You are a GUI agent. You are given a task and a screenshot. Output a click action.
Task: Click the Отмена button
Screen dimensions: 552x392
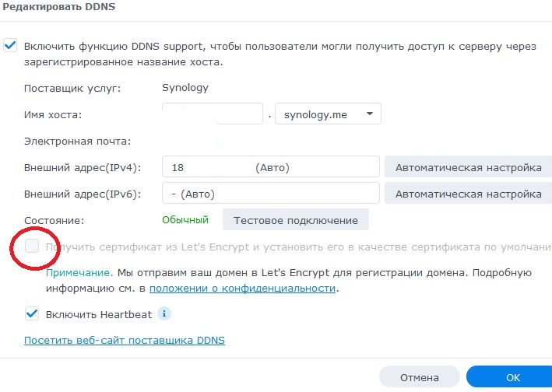click(x=420, y=377)
